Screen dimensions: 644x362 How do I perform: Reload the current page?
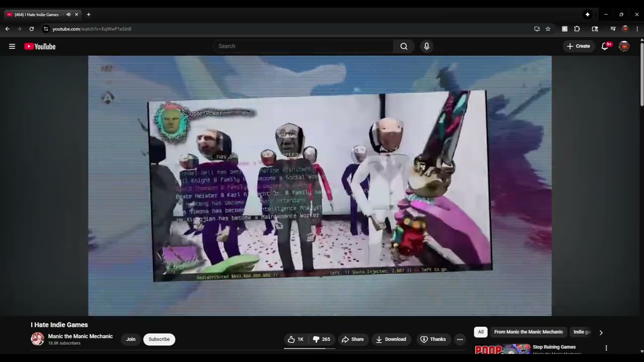pos(32,29)
